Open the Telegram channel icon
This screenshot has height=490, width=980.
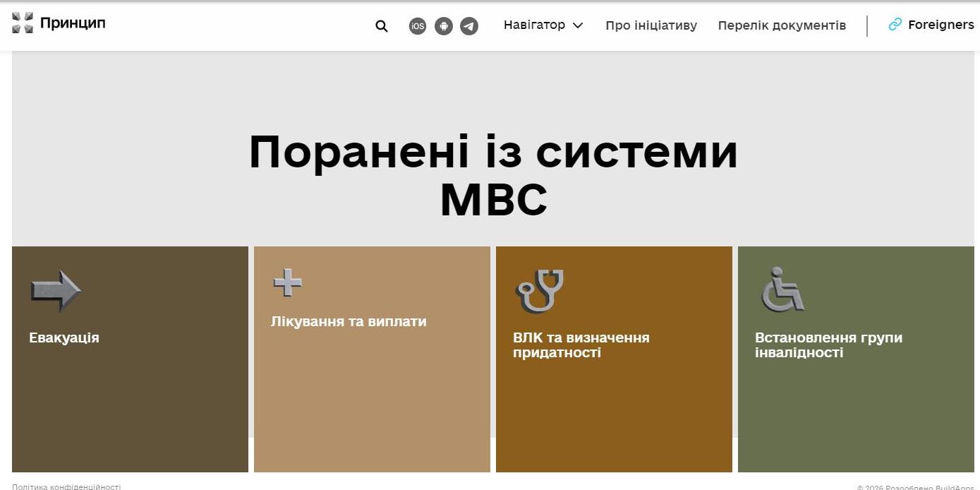tap(469, 26)
